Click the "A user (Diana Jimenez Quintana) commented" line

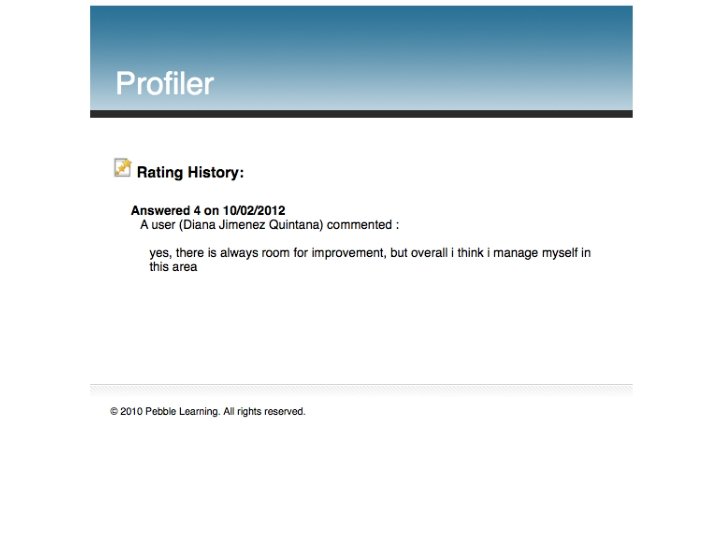click(x=270, y=225)
